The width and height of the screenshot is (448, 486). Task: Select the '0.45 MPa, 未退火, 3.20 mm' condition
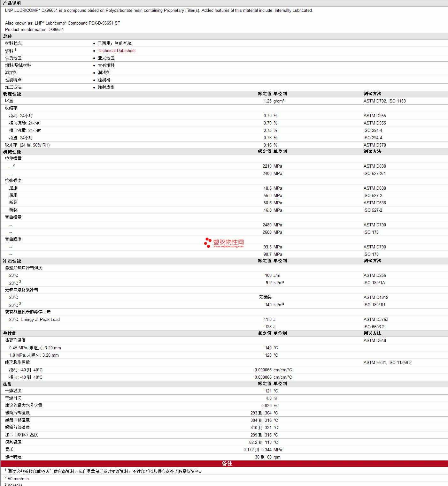coord(35,348)
